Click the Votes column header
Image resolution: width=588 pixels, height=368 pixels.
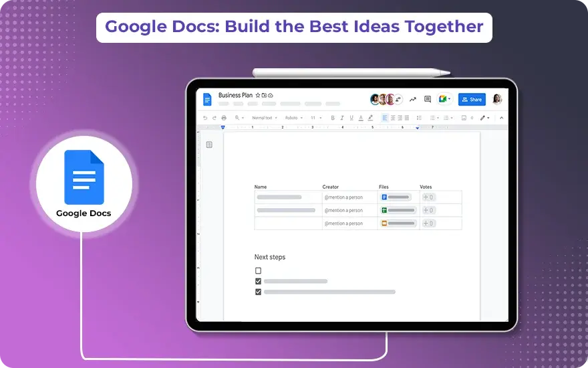coord(426,187)
